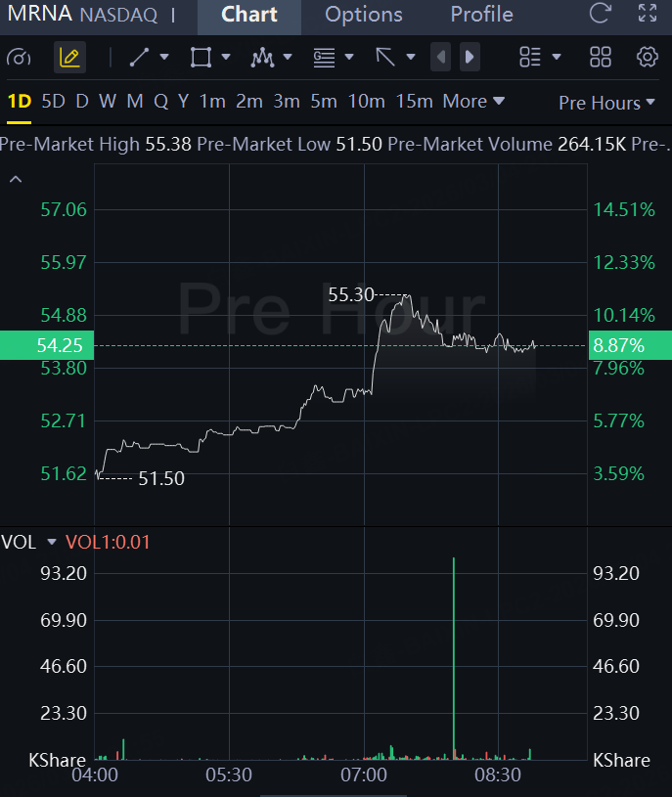Switch to the Options tab
This screenshot has height=797, width=672.
pyautogui.click(x=363, y=15)
